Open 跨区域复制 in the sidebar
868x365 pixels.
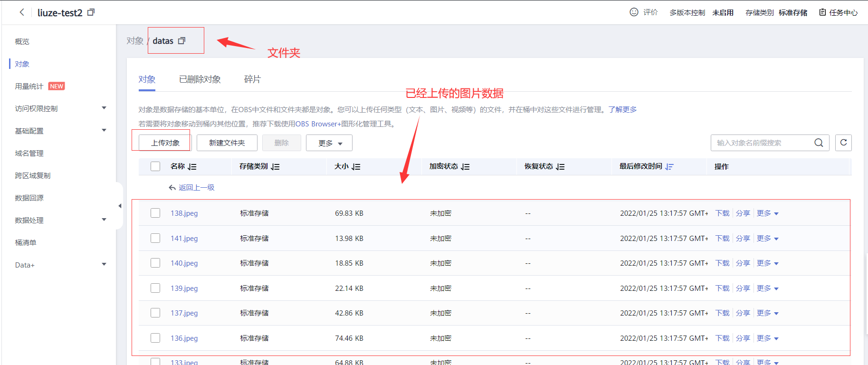pos(33,176)
